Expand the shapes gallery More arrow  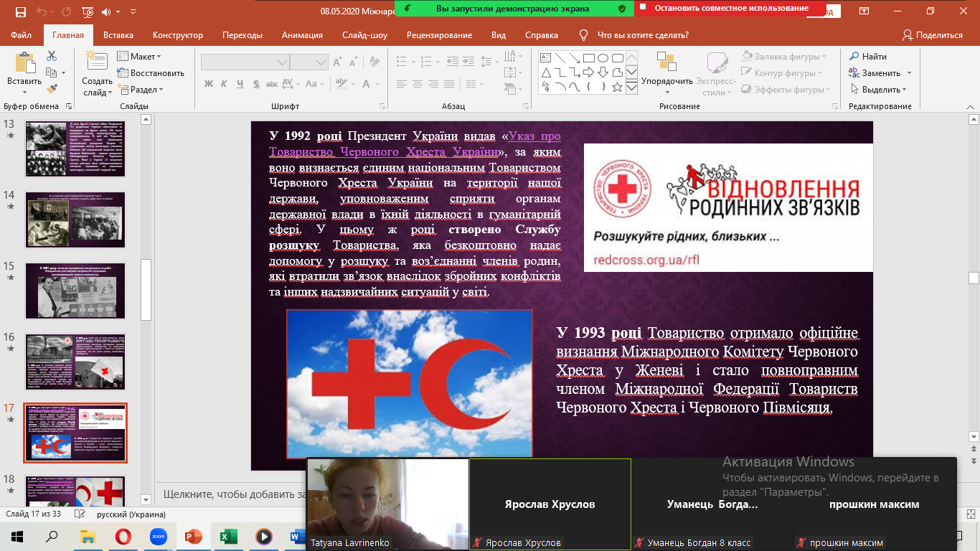click(x=631, y=88)
